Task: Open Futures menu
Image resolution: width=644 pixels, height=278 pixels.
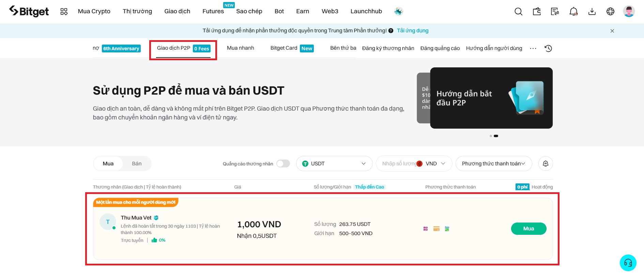Action: pyautogui.click(x=213, y=12)
